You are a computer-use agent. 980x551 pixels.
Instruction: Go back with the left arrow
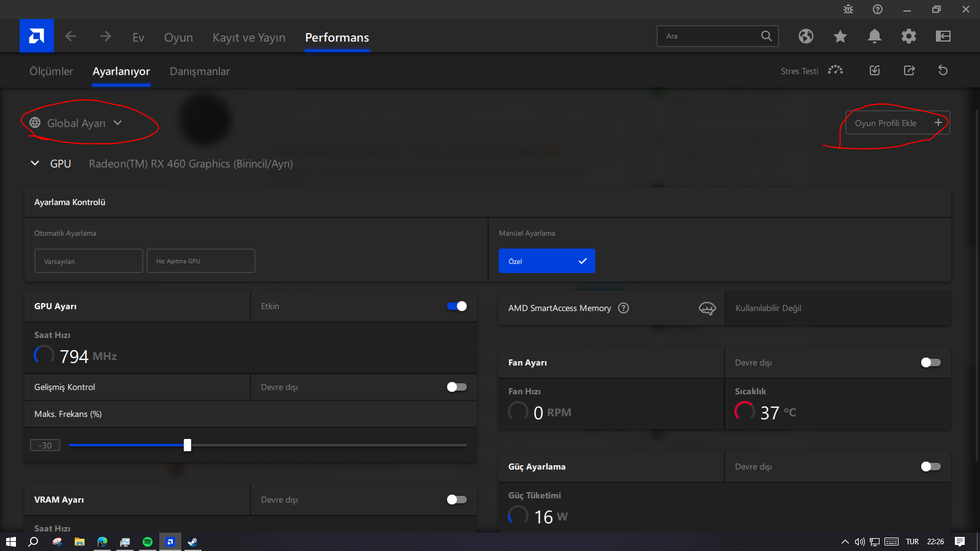70,36
